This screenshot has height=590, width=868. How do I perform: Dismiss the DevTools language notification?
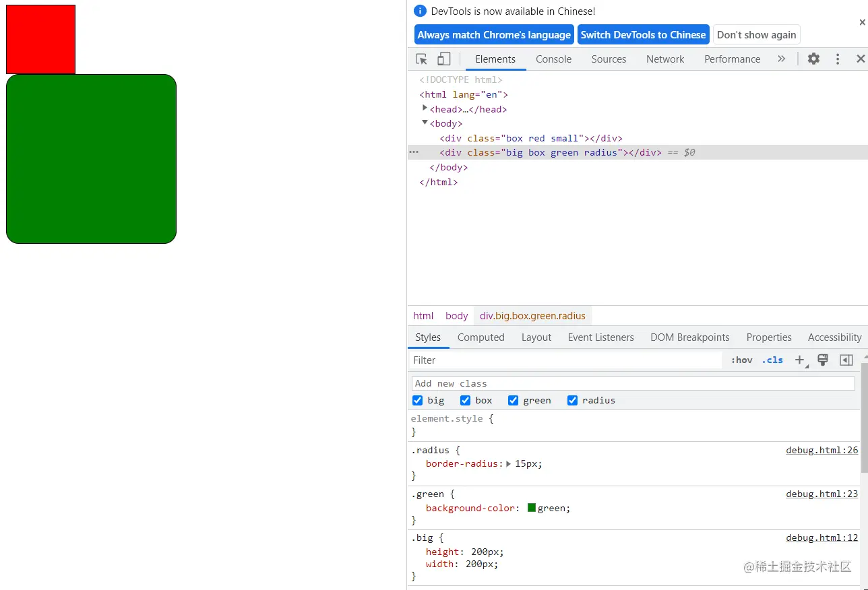pyautogui.click(x=862, y=22)
